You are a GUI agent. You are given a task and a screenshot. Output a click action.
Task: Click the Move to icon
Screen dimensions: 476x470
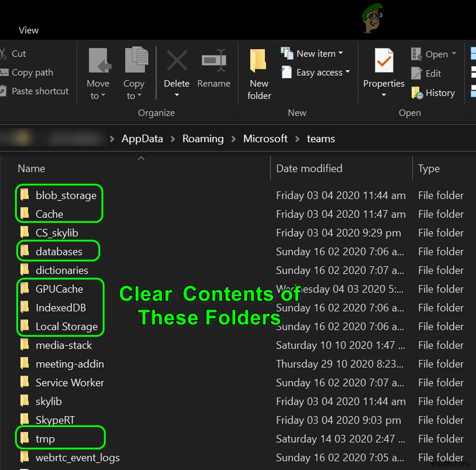tap(100, 60)
